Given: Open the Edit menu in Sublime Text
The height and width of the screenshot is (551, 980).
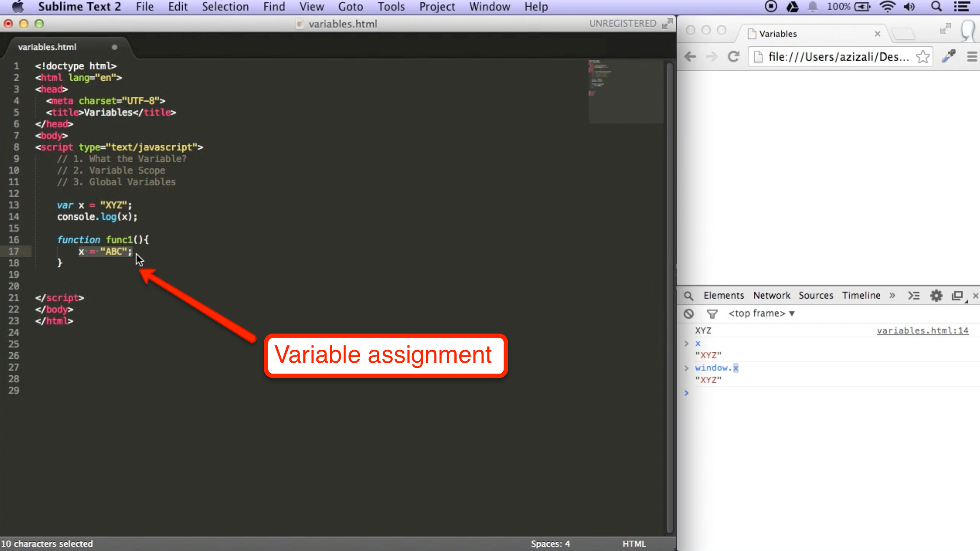Looking at the screenshot, I should (178, 7).
